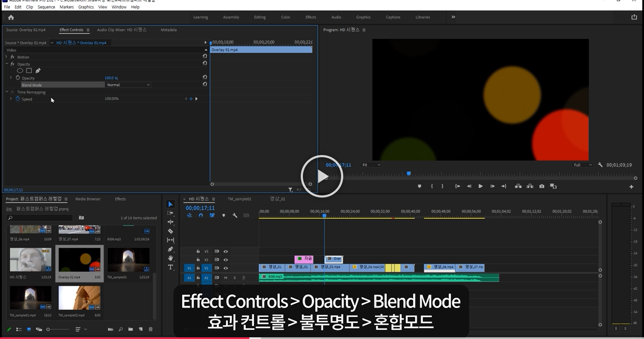
Task: Click New Bin folder icon
Action: pyautogui.click(x=130, y=329)
